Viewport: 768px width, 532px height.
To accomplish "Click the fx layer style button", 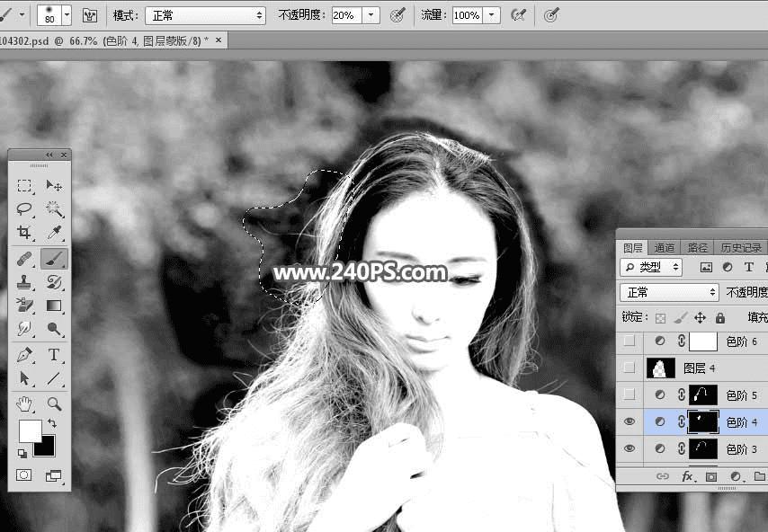I will point(687,476).
